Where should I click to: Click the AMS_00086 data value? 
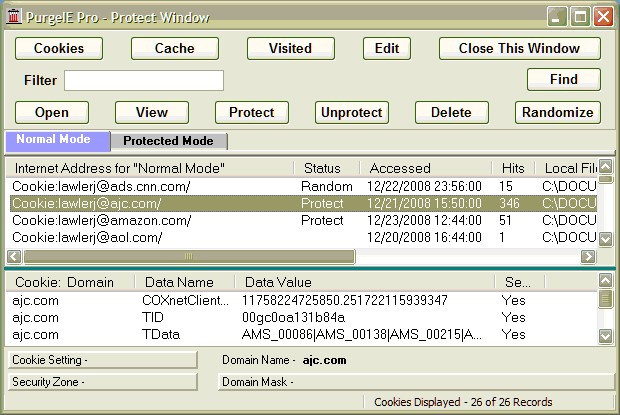tap(361, 334)
